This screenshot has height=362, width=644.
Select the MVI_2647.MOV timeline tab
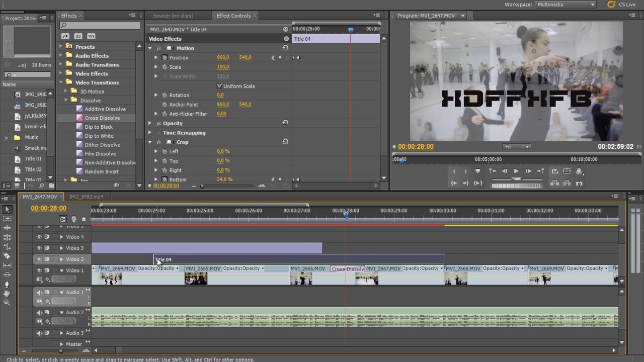click(40, 197)
